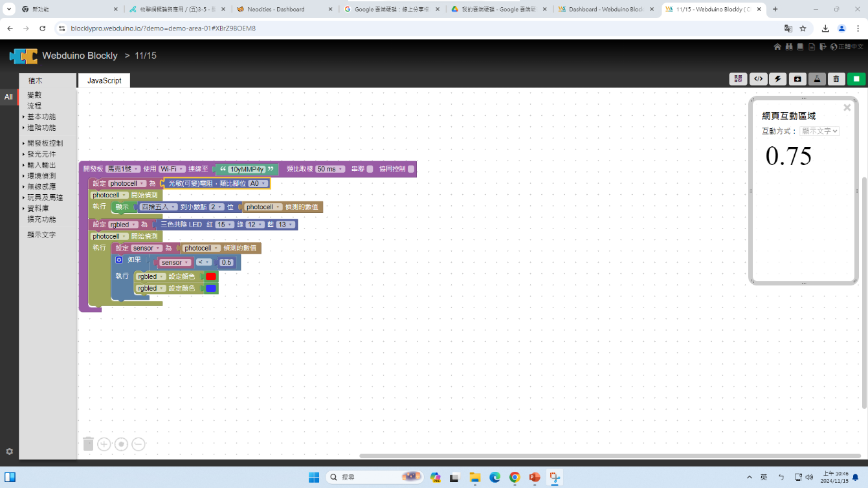Image resolution: width=868 pixels, height=488 pixels.
Task: Click the QR code toolbar button
Action: (738, 79)
